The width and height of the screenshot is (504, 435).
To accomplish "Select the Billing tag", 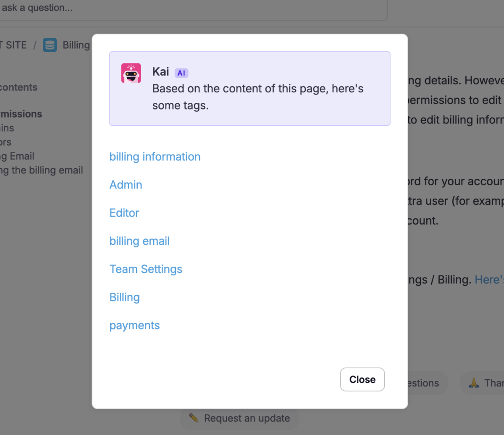I will [124, 297].
